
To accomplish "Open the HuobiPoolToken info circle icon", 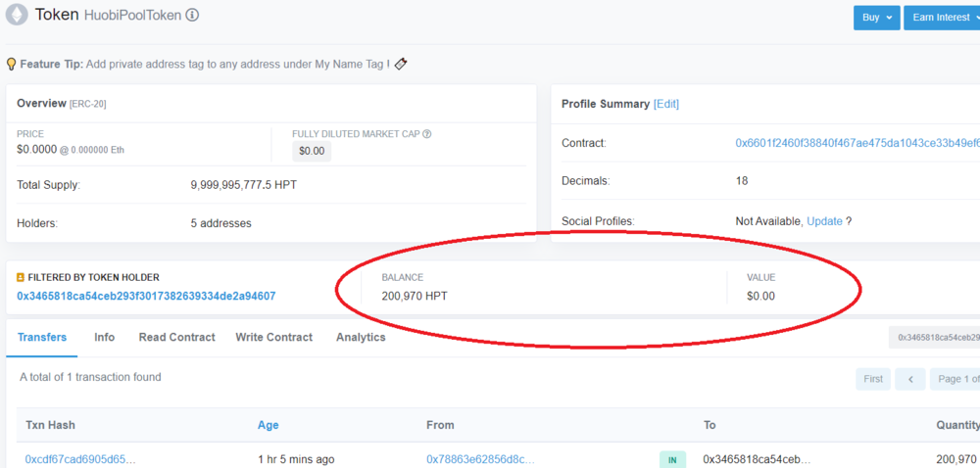I will tap(192, 15).
